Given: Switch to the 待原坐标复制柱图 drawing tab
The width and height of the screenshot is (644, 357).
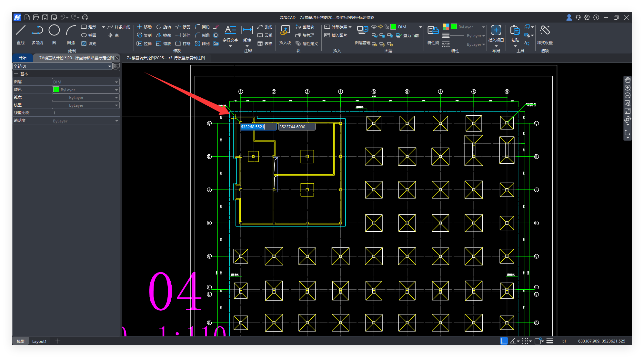Looking at the screenshot, I should pos(166,58).
